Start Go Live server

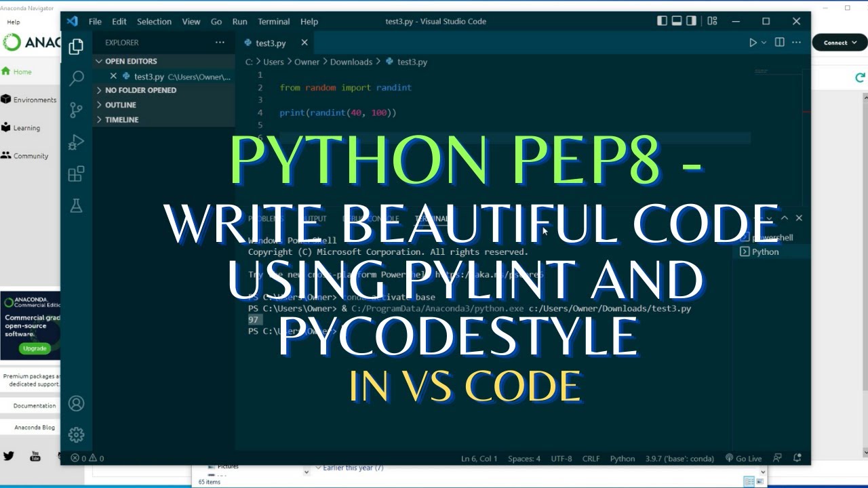tap(743, 458)
